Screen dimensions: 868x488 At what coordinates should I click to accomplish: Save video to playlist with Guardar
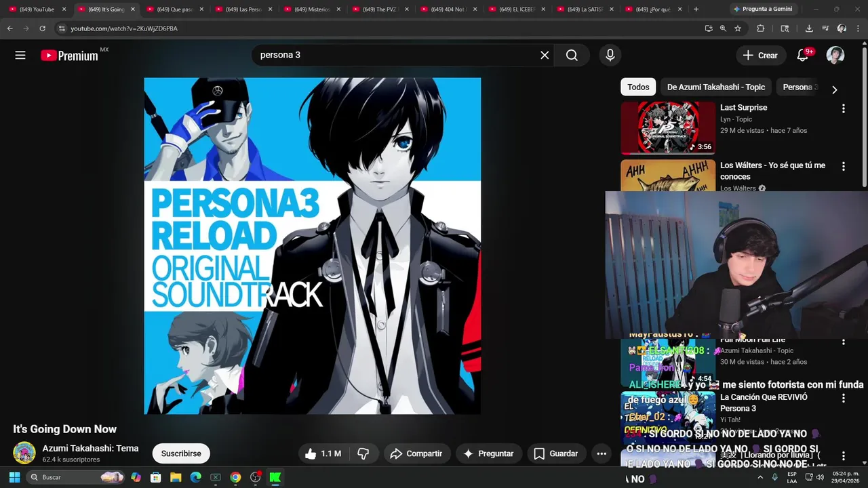pos(556,453)
